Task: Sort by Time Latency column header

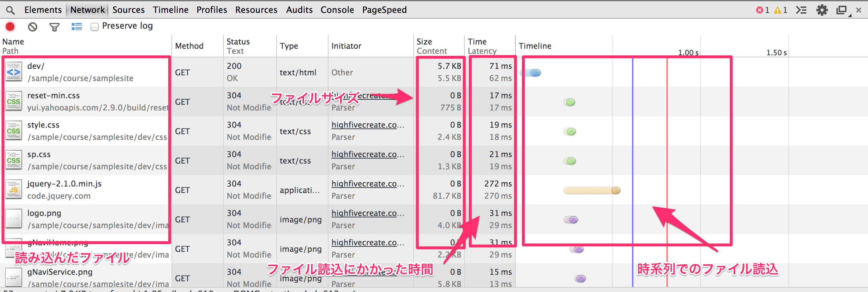Action: point(490,46)
